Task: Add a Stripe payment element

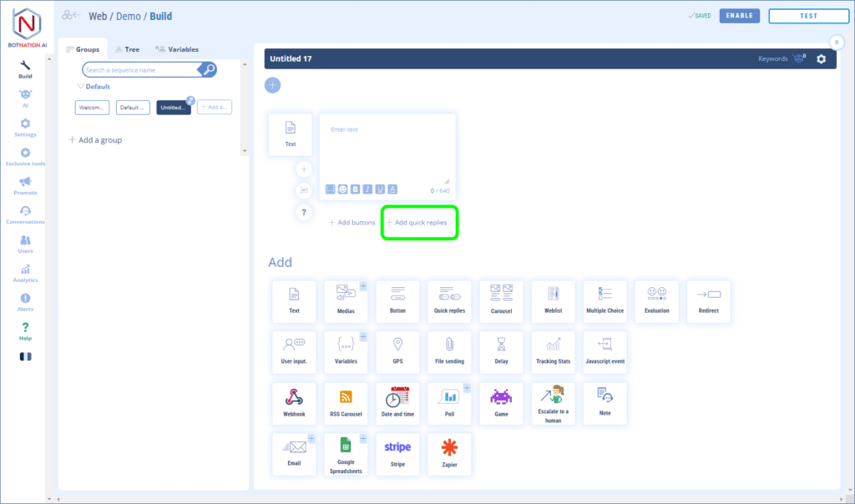Action: tap(397, 454)
